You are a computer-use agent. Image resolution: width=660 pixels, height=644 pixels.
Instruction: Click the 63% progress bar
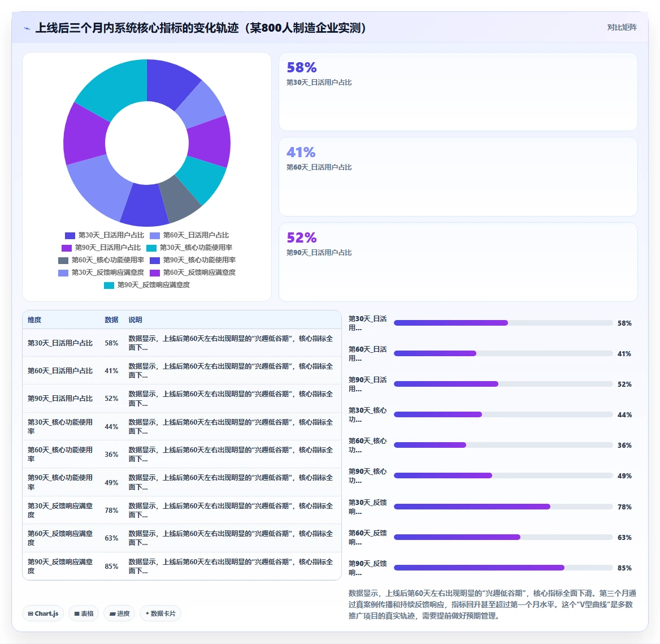point(503,537)
